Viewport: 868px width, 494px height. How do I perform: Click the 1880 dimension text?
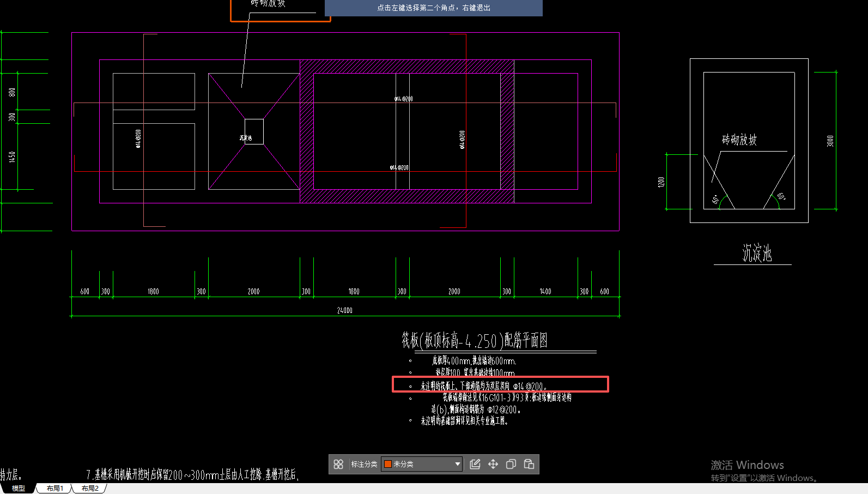354,292
